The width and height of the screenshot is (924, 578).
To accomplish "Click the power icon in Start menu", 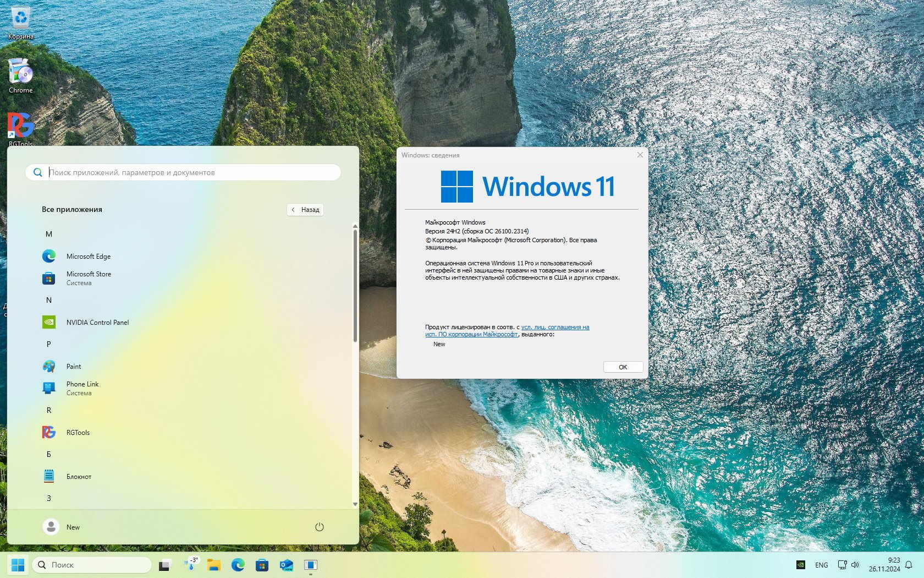I will coord(319,527).
